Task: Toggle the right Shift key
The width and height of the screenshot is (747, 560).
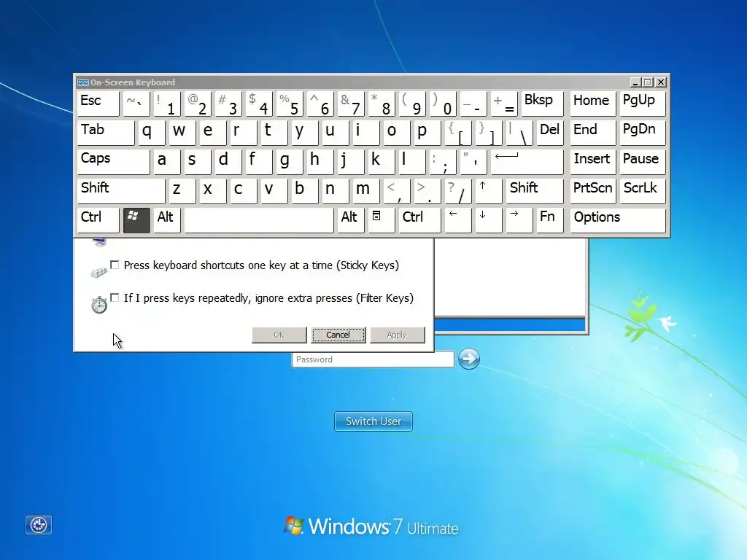Action: pyautogui.click(x=535, y=192)
